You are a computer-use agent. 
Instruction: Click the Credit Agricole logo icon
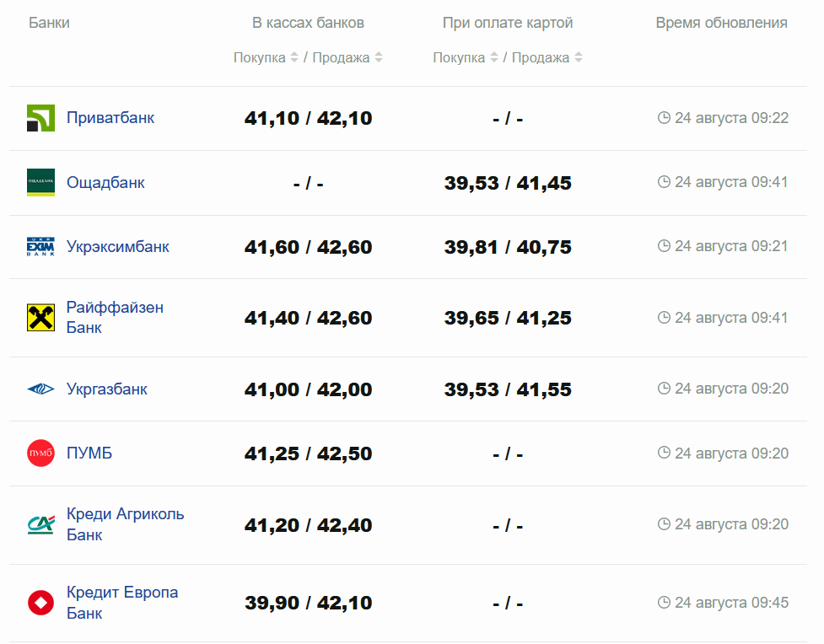click(x=40, y=524)
